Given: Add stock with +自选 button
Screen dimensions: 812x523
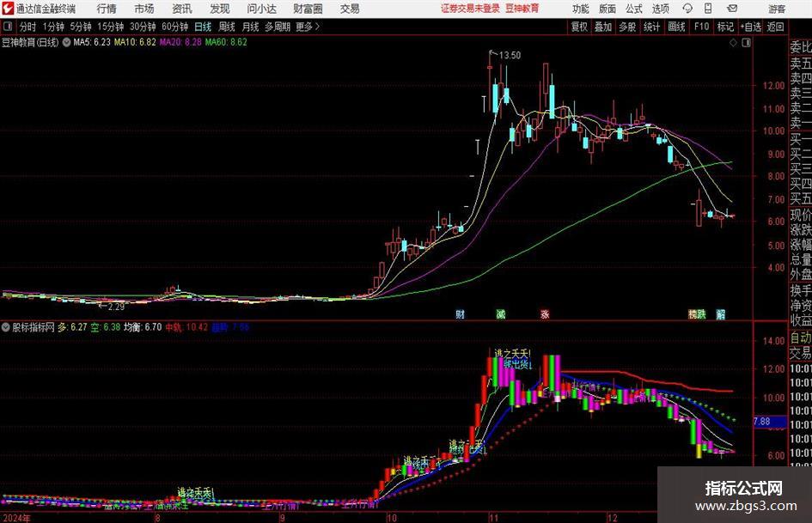Looking at the screenshot, I should pyautogui.click(x=750, y=27).
